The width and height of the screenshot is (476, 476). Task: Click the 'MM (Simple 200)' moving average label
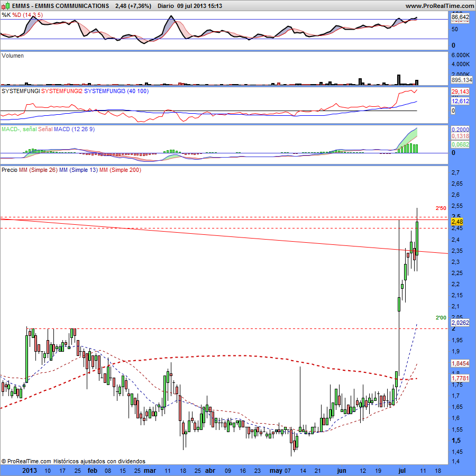click(x=120, y=170)
